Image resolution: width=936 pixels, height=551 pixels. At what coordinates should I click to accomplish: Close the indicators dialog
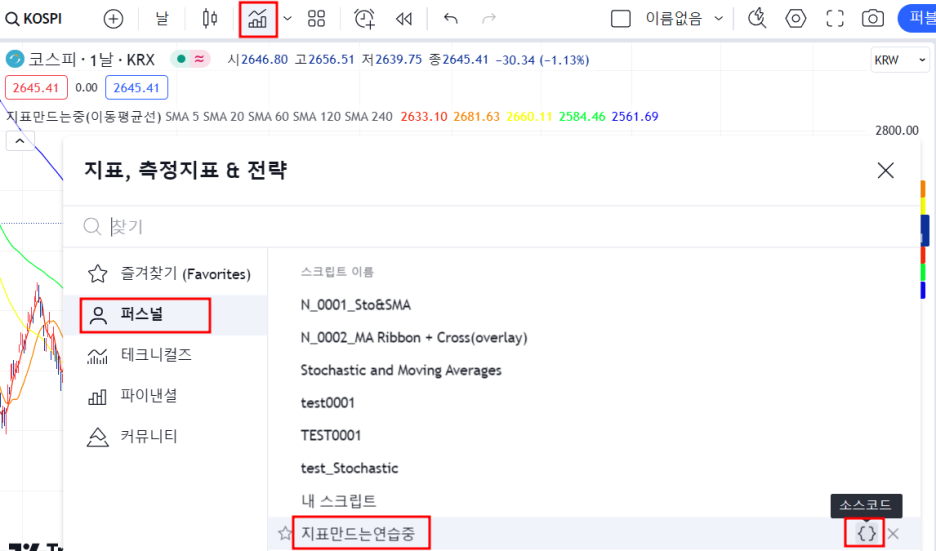[x=885, y=171]
